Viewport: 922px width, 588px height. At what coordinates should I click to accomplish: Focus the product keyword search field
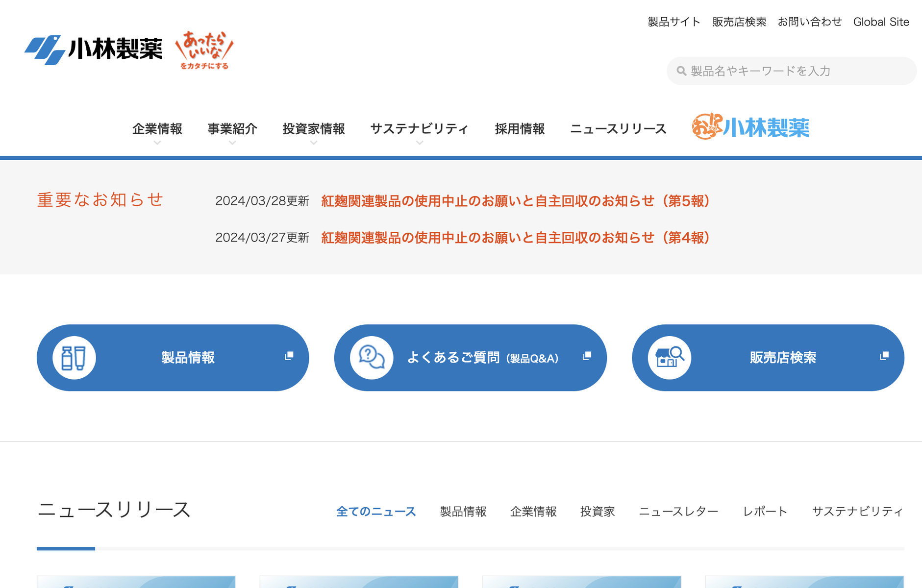pos(791,71)
